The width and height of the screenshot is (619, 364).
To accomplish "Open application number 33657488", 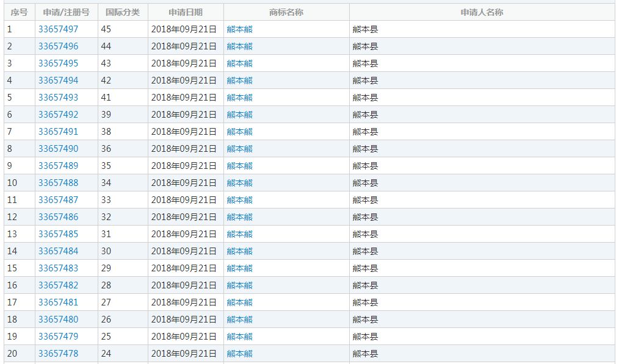I will pos(58,183).
